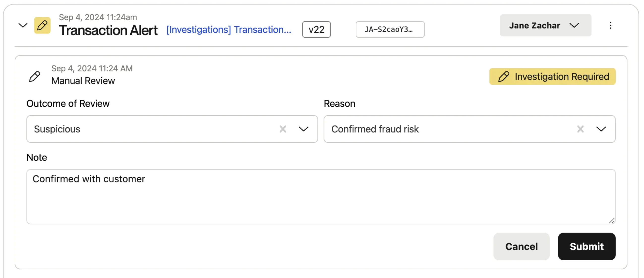Click the Confirmed fraud risk field text
This screenshot has width=644, height=278.
pyautogui.click(x=375, y=129)
